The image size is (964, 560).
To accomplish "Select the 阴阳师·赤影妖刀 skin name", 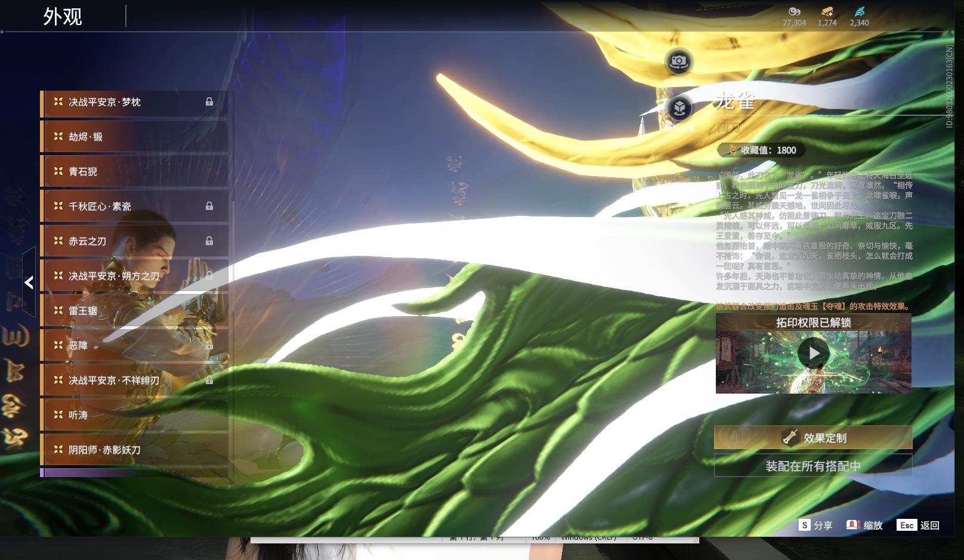I will (104, 450).
